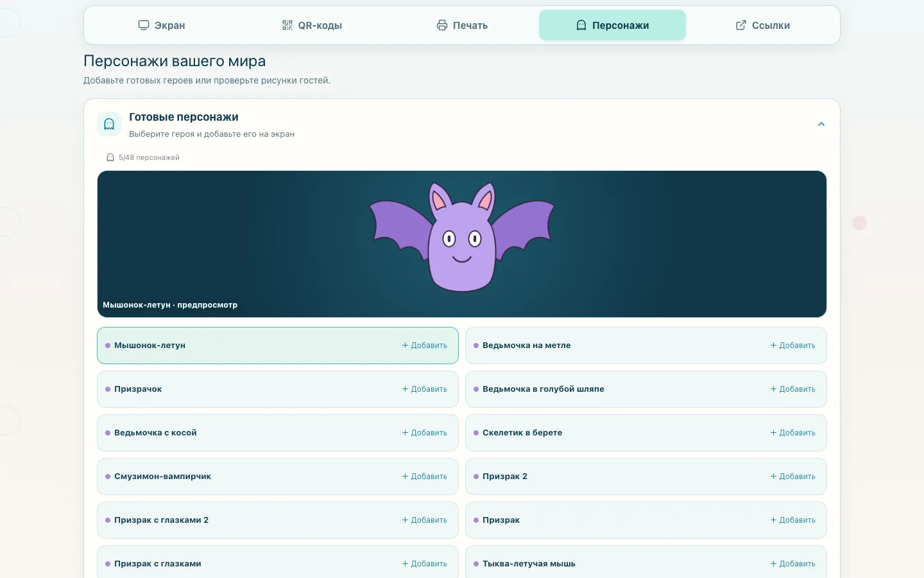Viewport: 924px width, 578px height.
Task: Add Ведьмочка с косой character
Action: [x=425, y=433]
